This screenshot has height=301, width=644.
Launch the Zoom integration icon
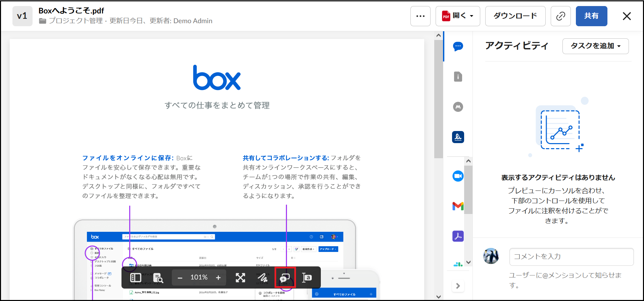pos(458,176)
